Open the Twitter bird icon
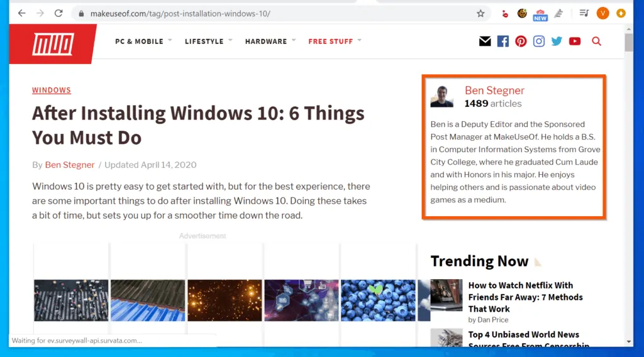 (x=557, y=41)
